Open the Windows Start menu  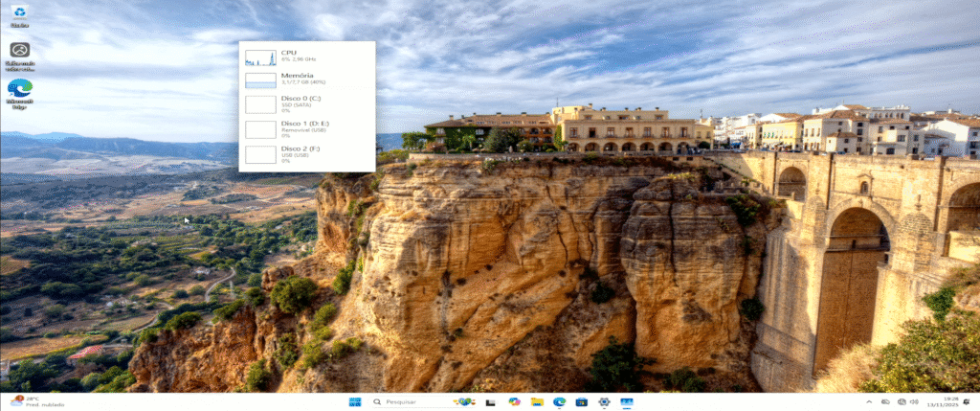(355, 402)
